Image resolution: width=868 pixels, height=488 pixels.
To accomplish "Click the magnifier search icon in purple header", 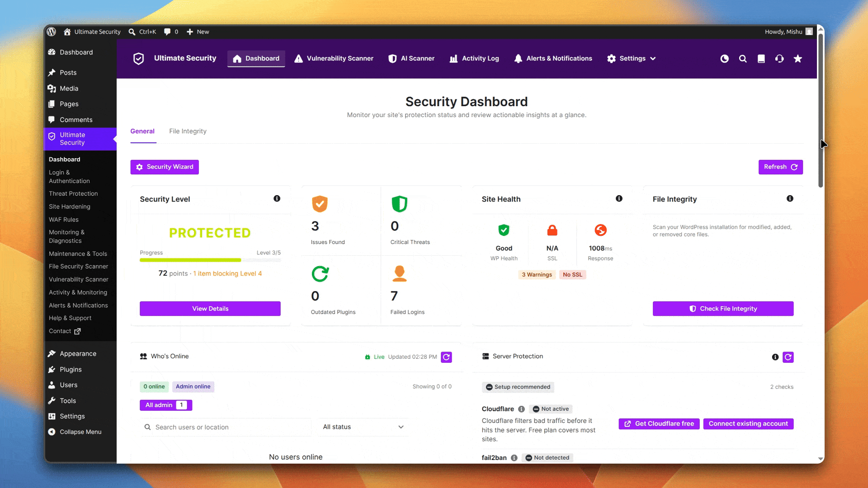I will 743,59.
